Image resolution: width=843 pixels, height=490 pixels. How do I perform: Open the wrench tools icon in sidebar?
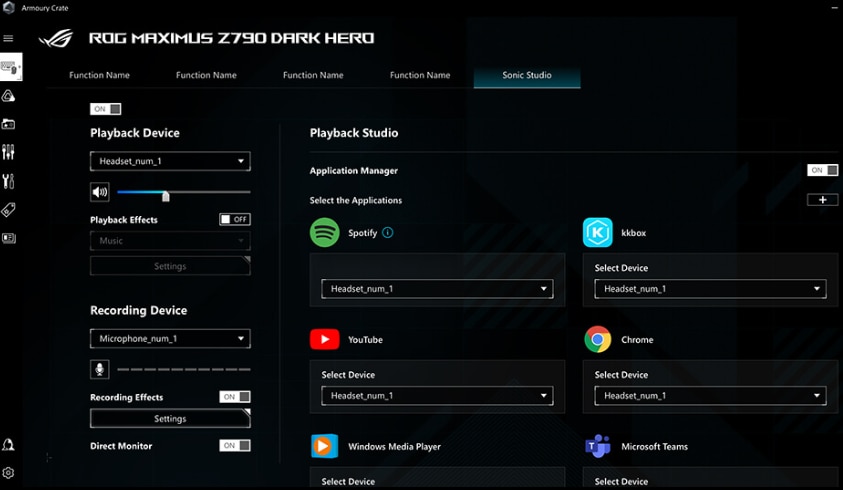8,181
